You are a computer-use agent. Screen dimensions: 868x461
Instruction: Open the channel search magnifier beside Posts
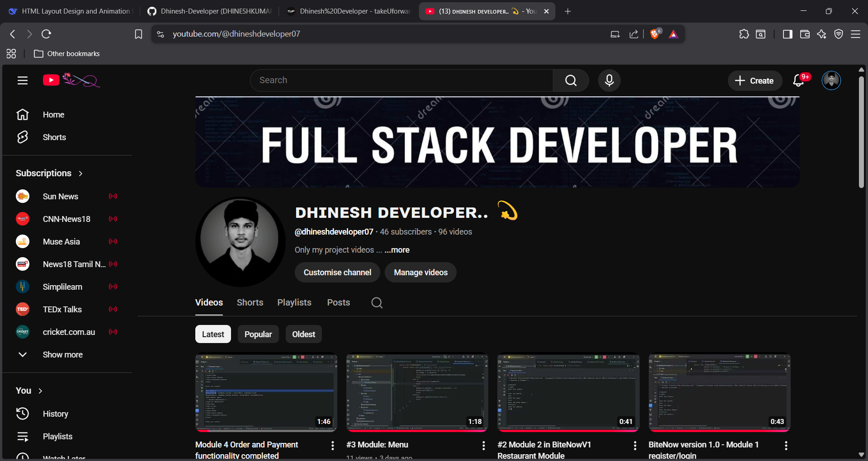377,302
